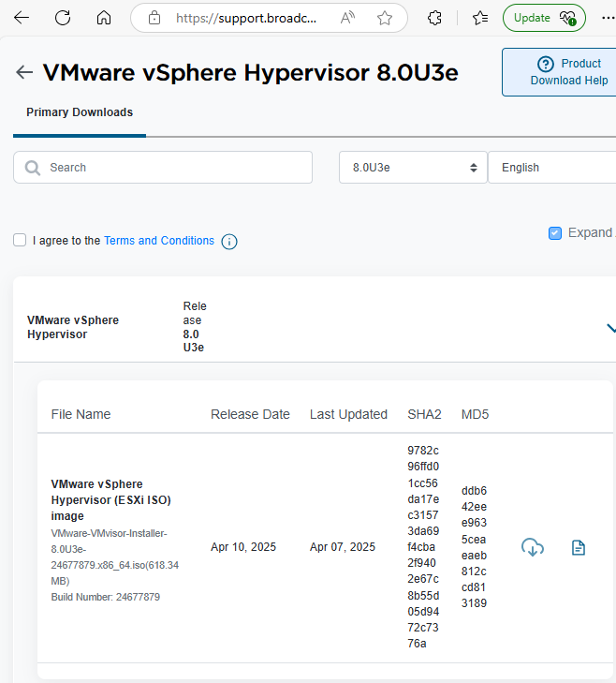Toggle the Expand checkbox
Viewport: 616px width, 683px height.
554,233
